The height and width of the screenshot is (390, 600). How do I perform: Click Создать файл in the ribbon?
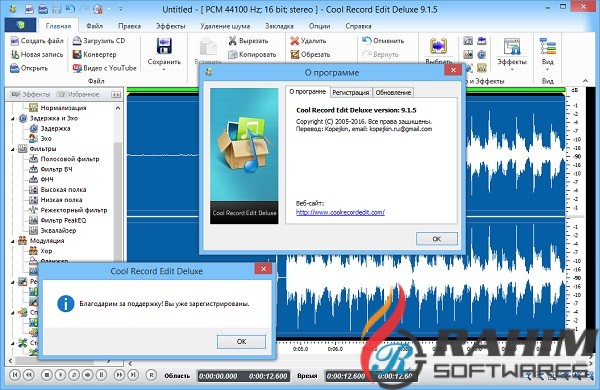(37, 41)
